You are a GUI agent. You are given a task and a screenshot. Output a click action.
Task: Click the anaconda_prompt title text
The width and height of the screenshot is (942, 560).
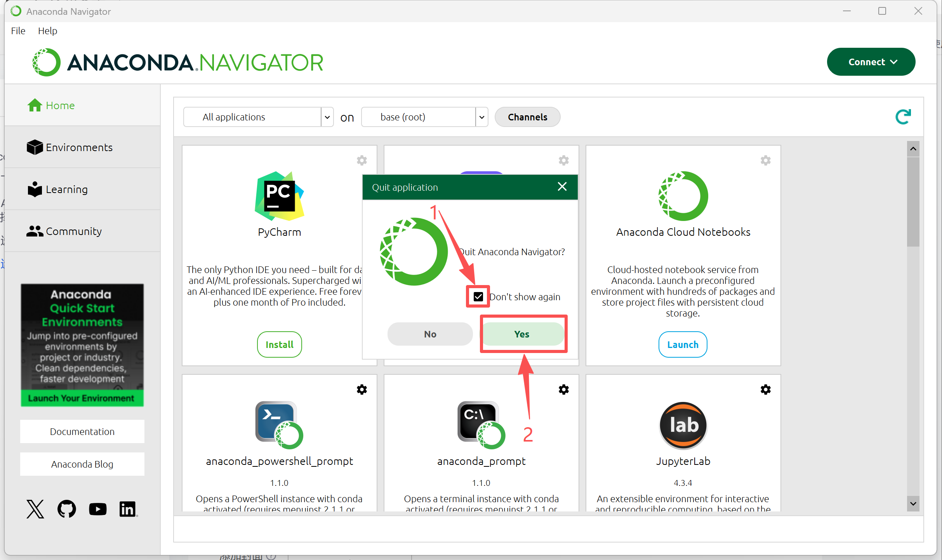(x=481, y=461)
